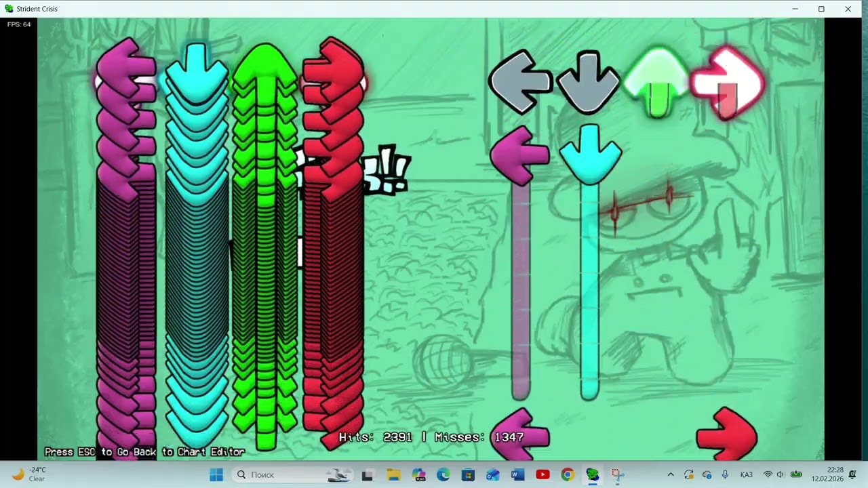Screen dimensions: 868x488
Task: Click the "Hits: 2391" score text
Action: tap(375, 437)
